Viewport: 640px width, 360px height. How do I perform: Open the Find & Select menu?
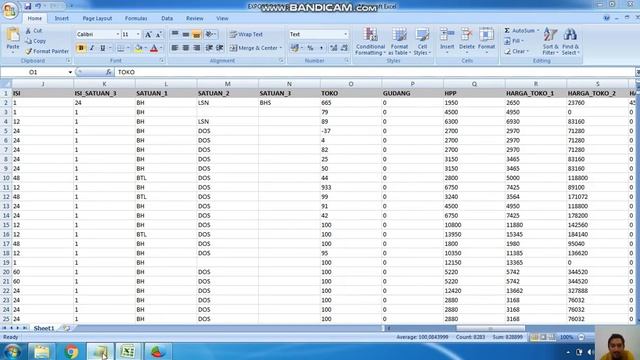point(570,41)
